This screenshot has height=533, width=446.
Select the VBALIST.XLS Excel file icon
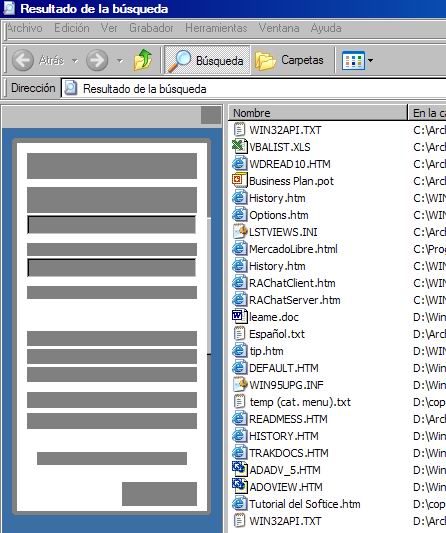coord(239,147)
